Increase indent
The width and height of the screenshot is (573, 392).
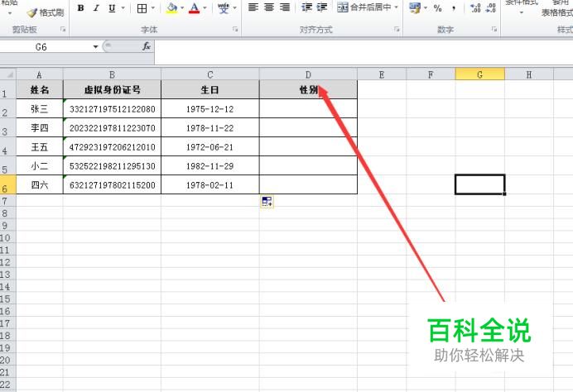pyautogui.click(x=321, y=7)
